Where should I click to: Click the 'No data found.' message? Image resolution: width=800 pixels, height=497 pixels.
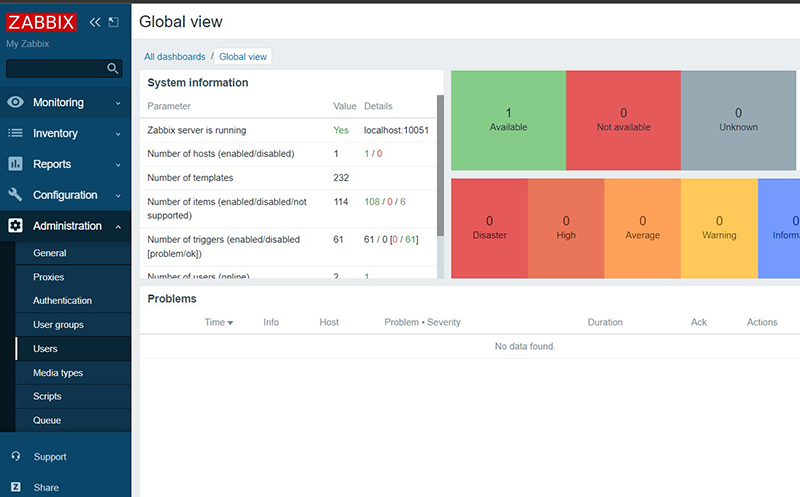coord(525,346)
